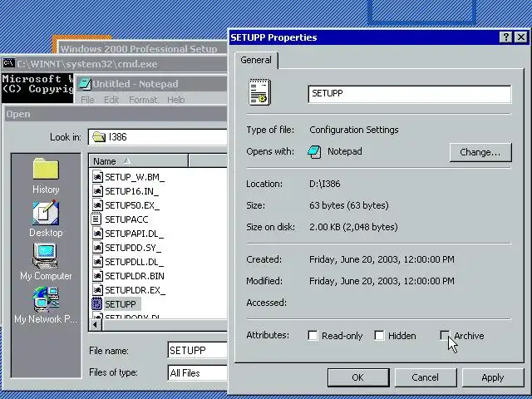Switch to the General tab

coord(256,60)
